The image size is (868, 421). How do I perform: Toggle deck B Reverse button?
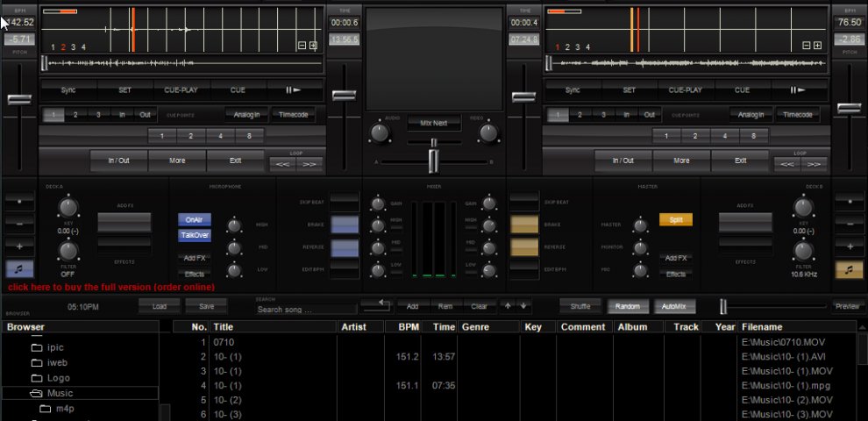(x=523, y=247)
